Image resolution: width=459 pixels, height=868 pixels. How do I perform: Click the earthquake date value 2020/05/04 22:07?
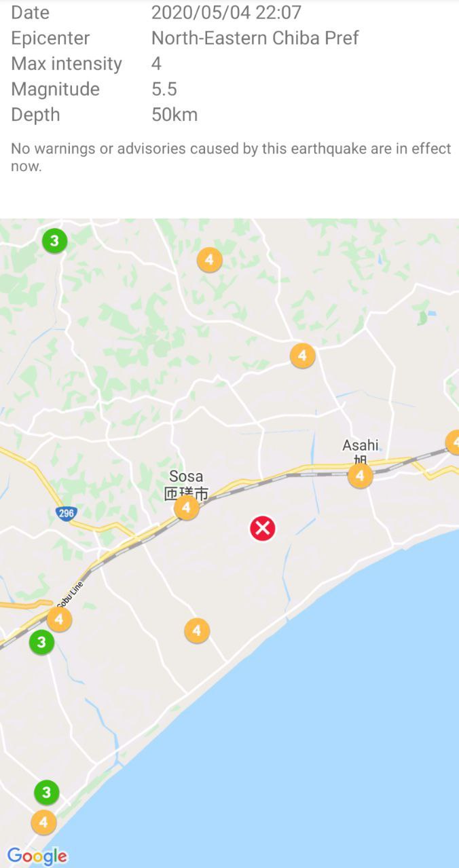(x=226, y=12)
